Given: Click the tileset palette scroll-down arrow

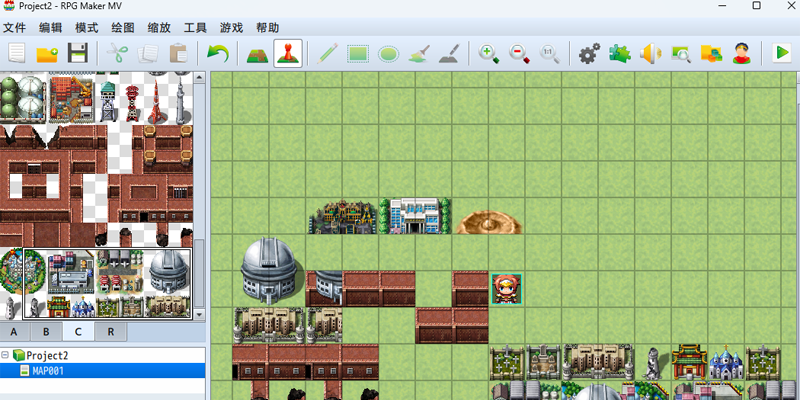Looking at the screenshot, I should point(199,315).
